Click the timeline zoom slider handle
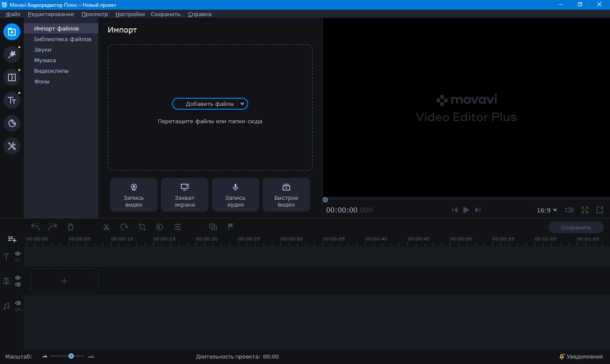This screenshot has width=610, height=364. (x=71, y=356)
